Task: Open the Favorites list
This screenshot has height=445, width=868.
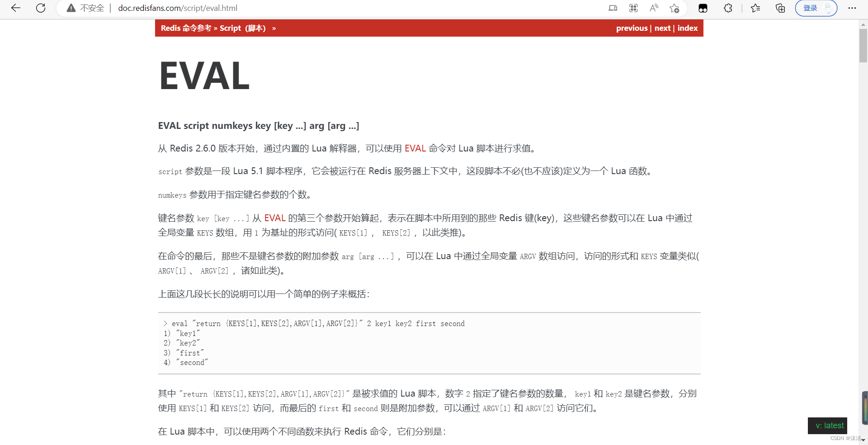Action: 755,8
